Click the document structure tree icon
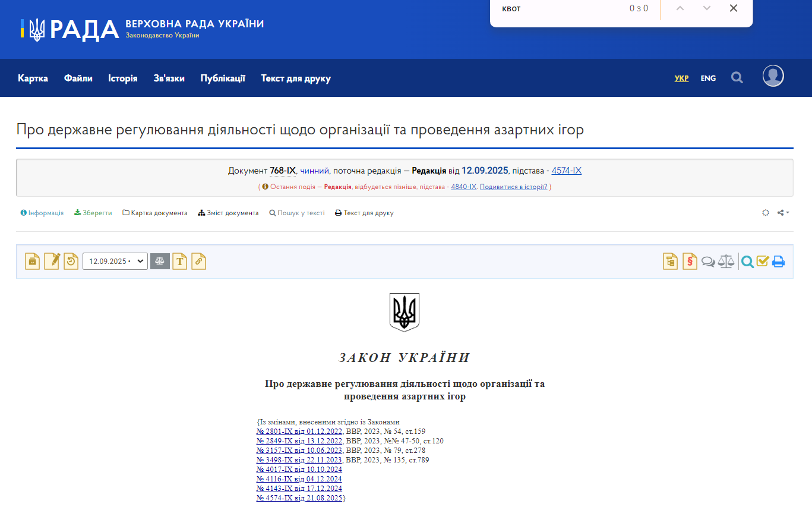 (671, 262)
